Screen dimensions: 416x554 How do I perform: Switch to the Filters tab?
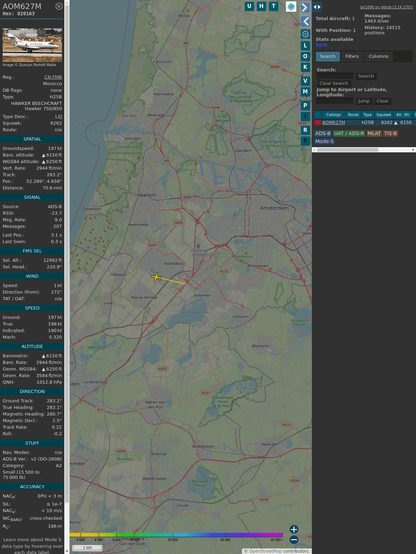click(352, 57)
